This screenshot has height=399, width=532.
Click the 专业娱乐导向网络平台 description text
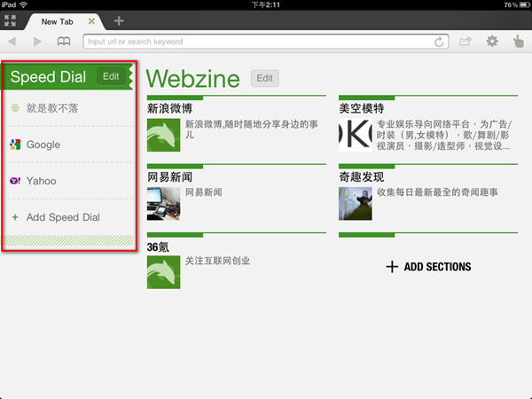pos(444,135)
